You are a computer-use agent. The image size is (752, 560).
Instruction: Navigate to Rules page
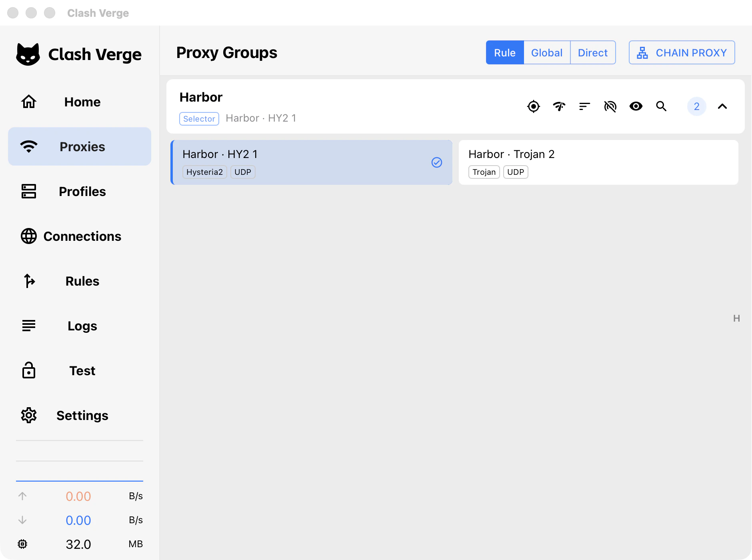(80, 281)
